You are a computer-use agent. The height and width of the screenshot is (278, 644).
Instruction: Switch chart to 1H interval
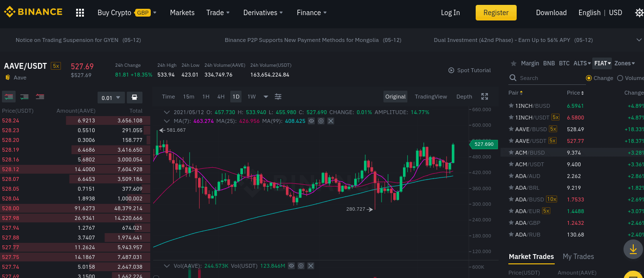tap(206, 97)
